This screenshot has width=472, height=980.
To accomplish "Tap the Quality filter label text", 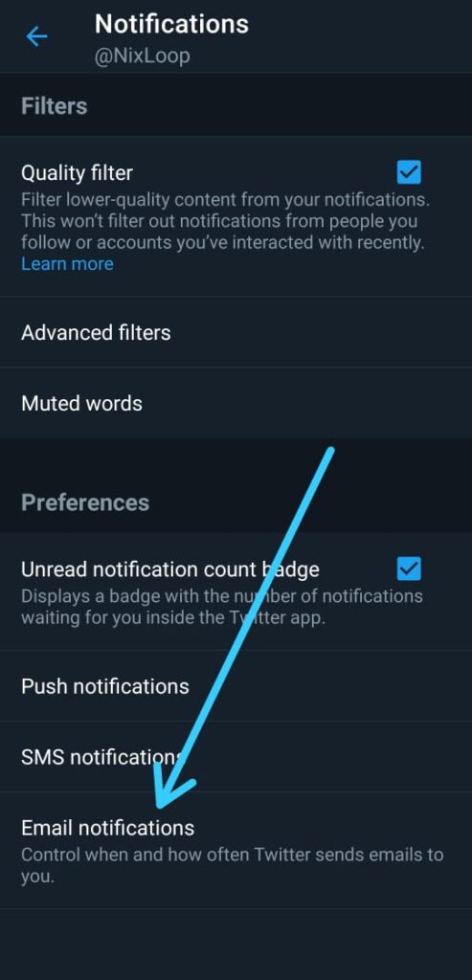I will 77,172.
